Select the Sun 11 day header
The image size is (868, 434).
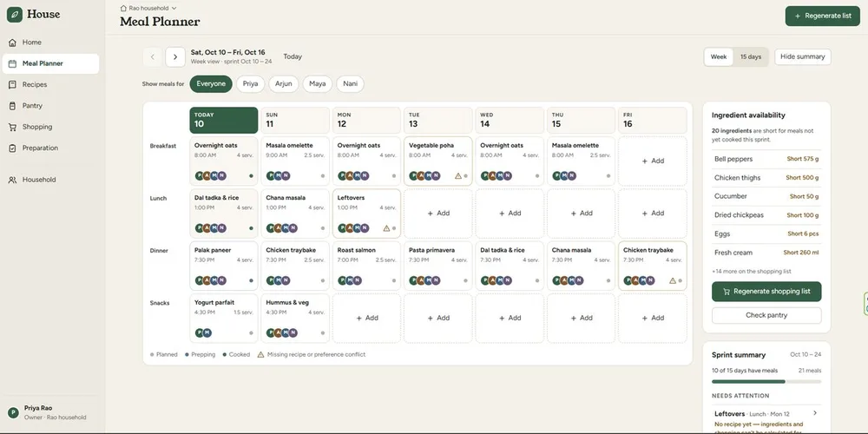pos(295,120)
